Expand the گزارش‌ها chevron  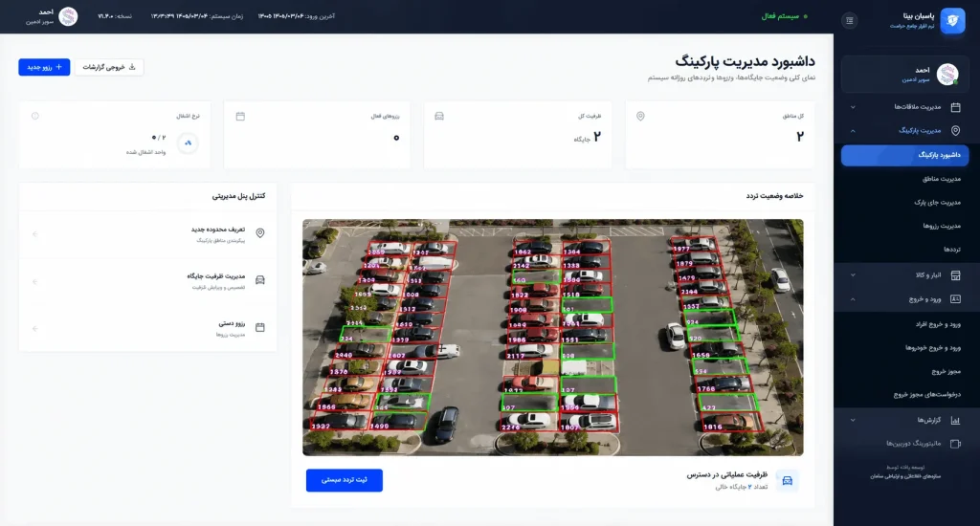(853, 421)
